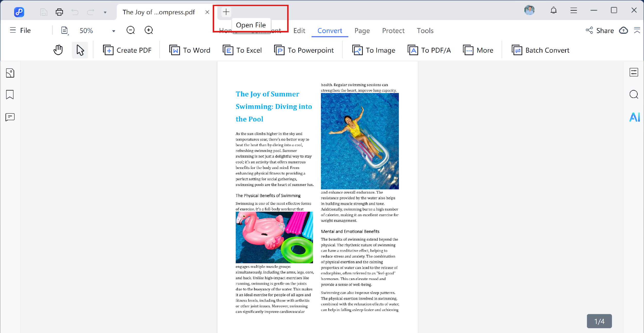Open the hamburger menu near notifications
The height and width of the screenshot is (333, 644).
coord(573,10)
